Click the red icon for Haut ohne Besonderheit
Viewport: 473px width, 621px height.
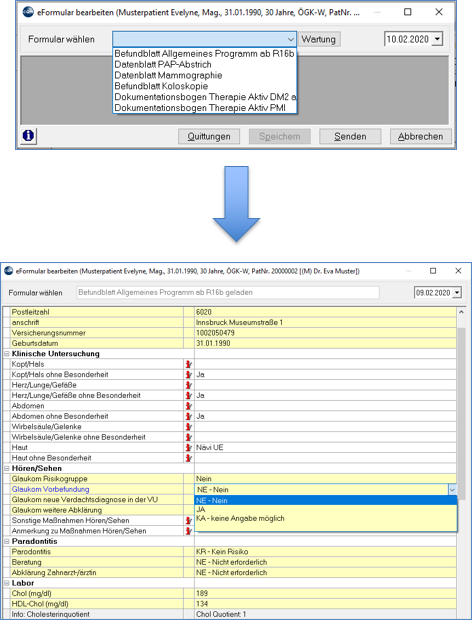pyautogui.click(x=189, y=458)
